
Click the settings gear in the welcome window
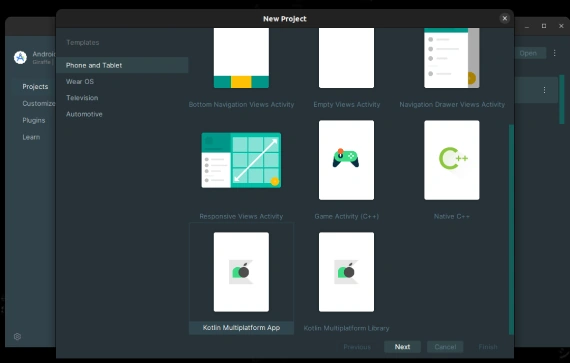[x=17, y=336]
